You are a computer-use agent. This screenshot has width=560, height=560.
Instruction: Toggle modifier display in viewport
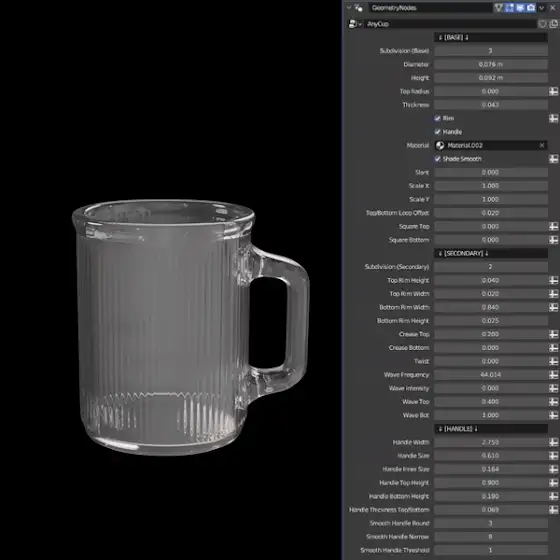[520, 8]
